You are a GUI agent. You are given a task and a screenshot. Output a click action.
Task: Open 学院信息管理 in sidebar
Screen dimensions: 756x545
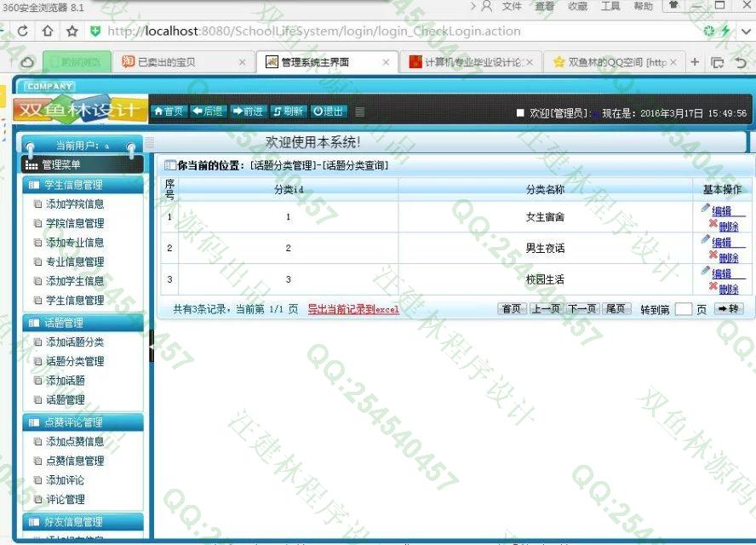[x=75, y=223]
